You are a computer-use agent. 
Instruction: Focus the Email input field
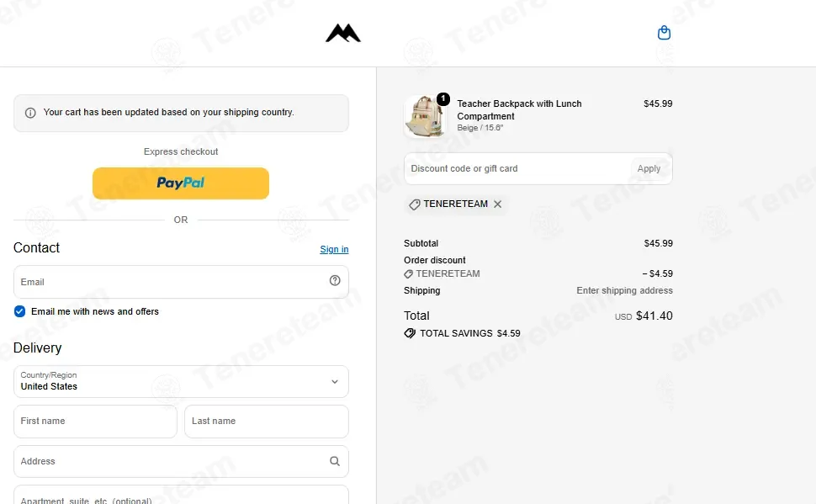pos(181,282)
